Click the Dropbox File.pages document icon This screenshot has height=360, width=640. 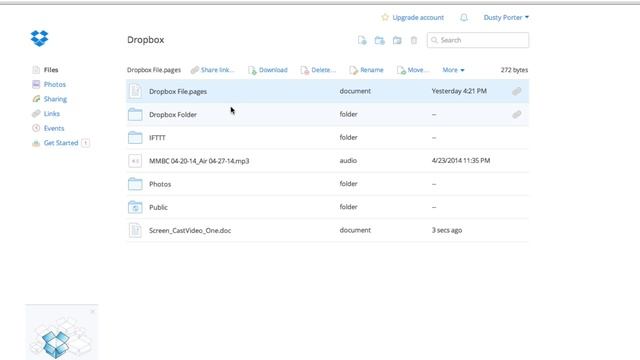click(135, 91)
